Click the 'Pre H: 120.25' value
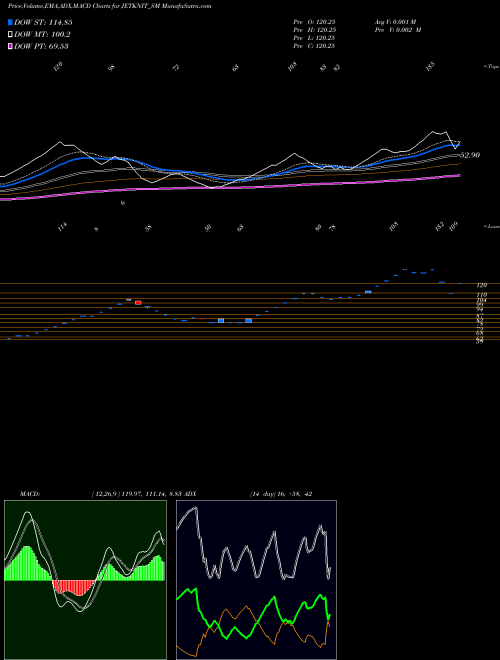Screen dimensions: 500x660 point(314,30)
